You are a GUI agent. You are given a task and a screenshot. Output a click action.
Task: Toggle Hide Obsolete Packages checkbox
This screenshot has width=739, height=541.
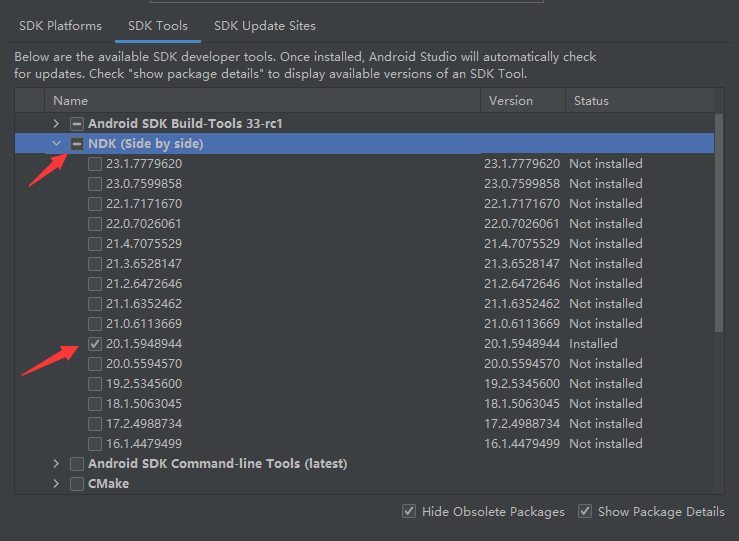tap(409, 511)
